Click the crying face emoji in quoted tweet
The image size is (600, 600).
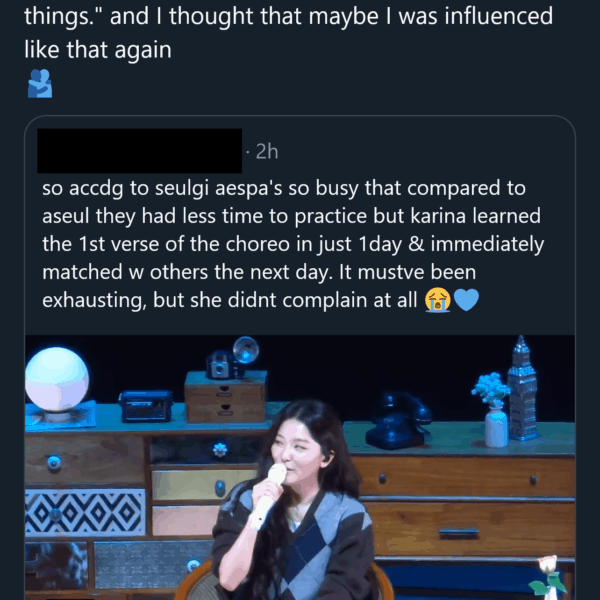point(437,299)
